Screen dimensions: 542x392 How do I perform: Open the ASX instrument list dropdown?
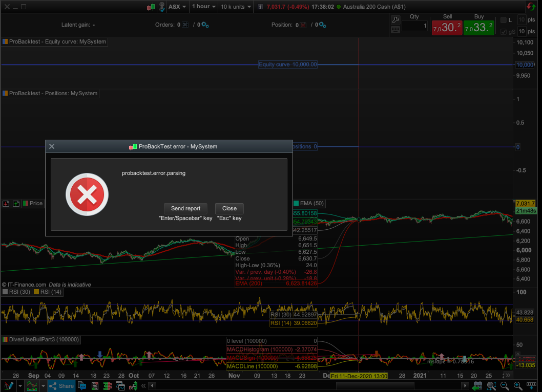pyautogui.click(x=177, y=7)
